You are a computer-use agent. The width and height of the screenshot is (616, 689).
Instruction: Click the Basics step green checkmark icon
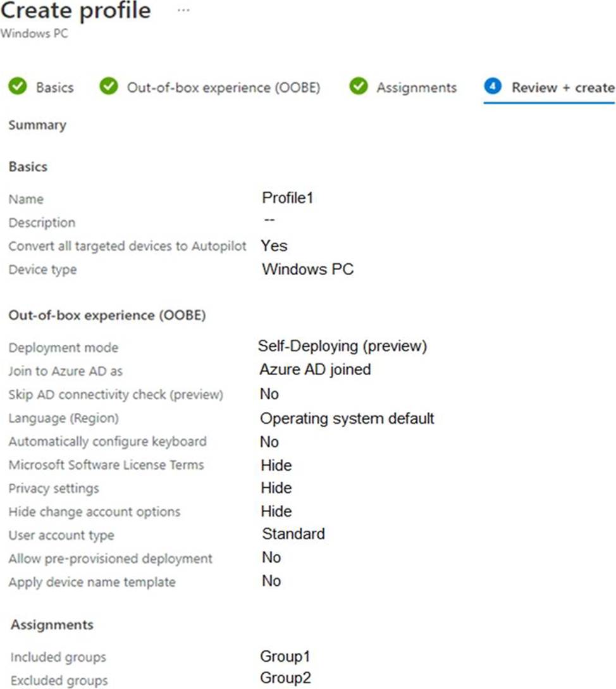tap(18, 87)
